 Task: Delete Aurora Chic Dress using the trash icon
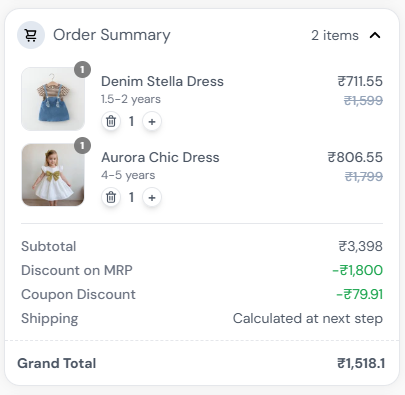[111, 197]
